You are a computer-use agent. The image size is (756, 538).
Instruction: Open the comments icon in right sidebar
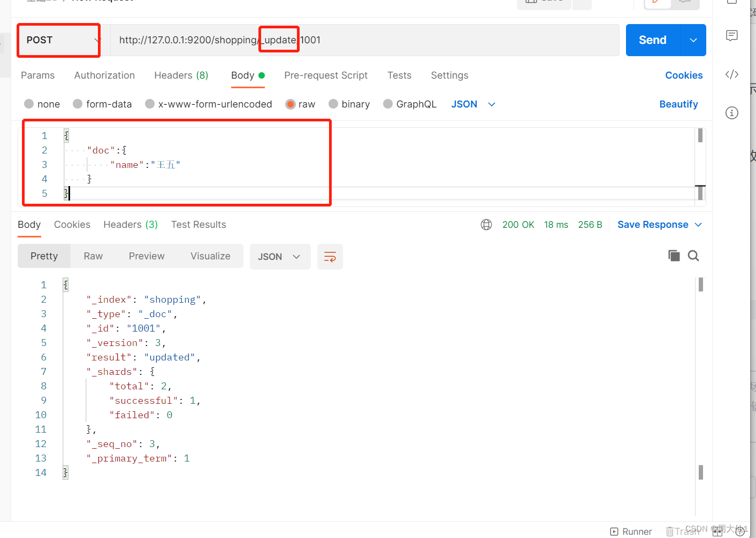[x=732, y=36]
